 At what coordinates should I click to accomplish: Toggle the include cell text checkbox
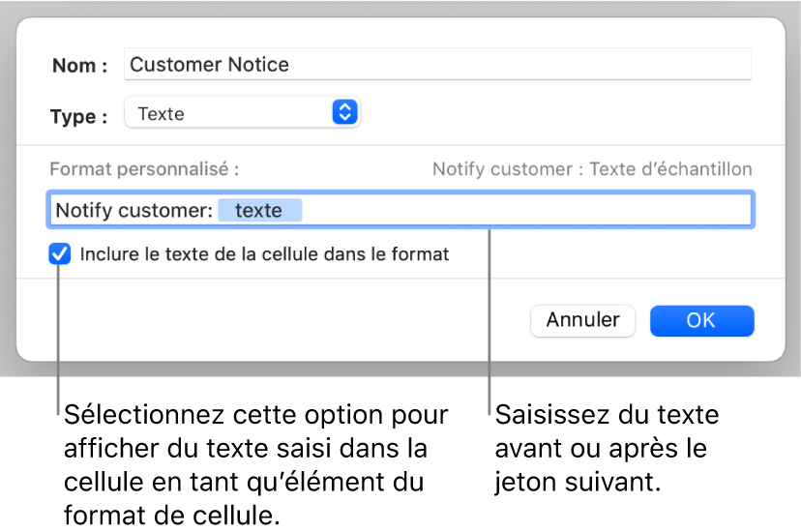click(60, 254)
